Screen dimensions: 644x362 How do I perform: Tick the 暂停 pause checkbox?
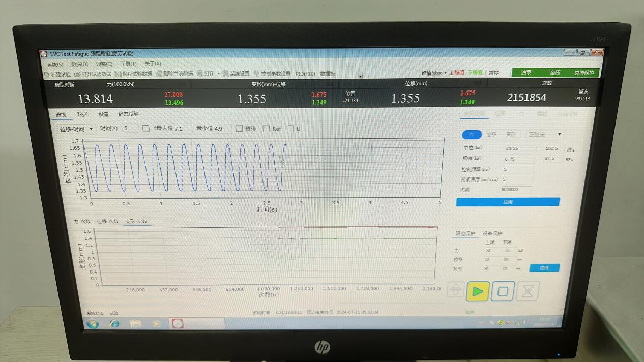tap(239, 129)
